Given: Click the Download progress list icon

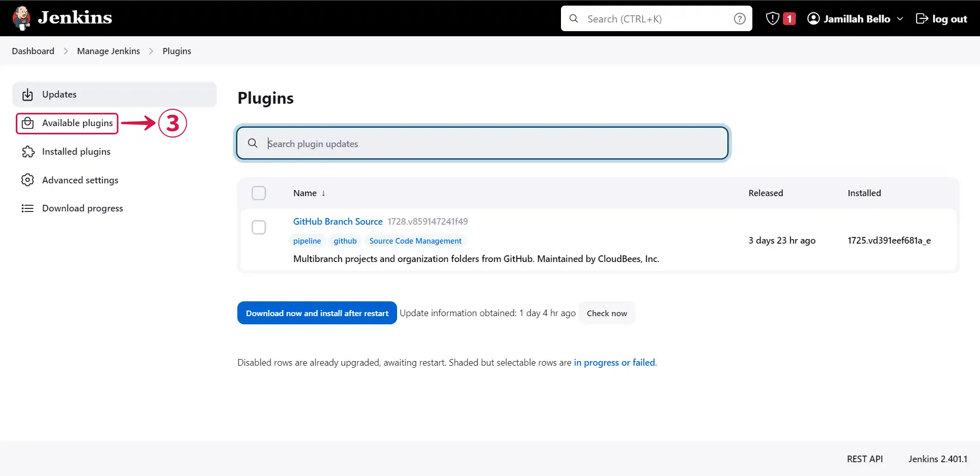Looking at the screenshot, I should [x=28, y=208].
